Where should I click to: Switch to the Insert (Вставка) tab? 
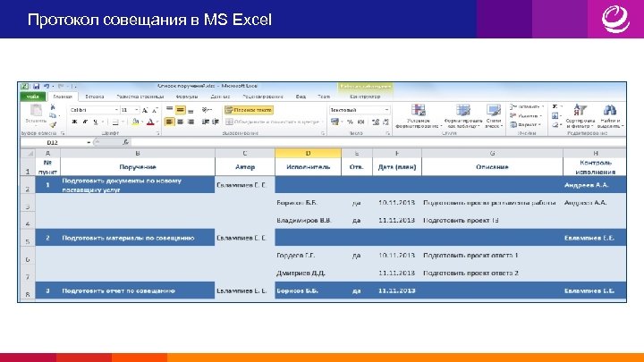(x=95, y=97)
